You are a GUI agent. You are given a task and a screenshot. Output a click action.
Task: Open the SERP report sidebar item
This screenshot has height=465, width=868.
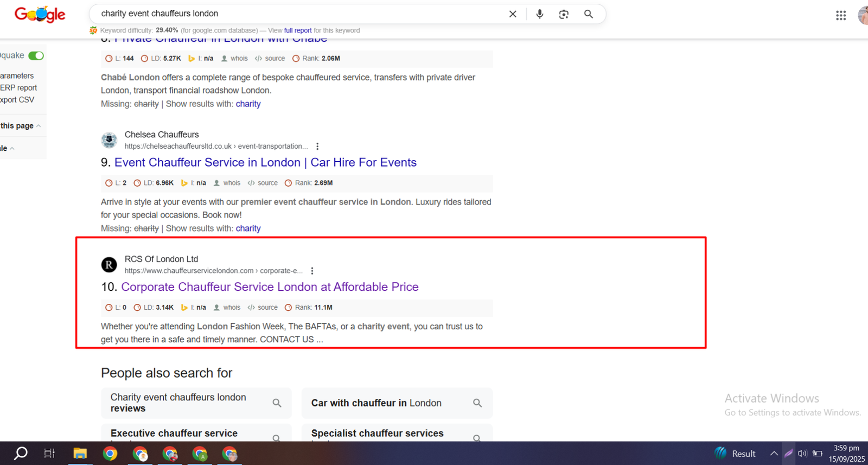pos(18,88)
